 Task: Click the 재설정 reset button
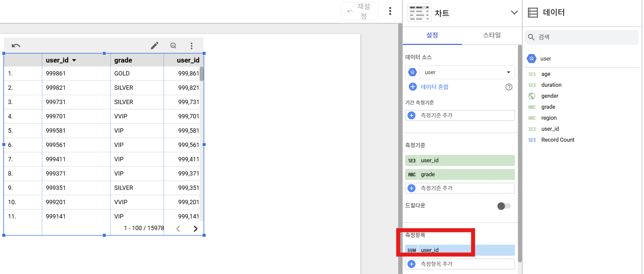coord(360,11)
